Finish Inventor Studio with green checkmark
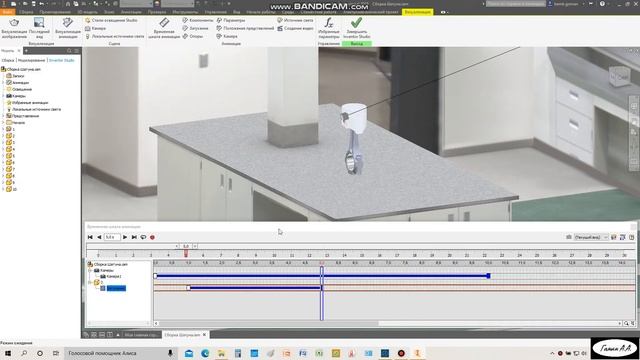 (x=356, y=28)
